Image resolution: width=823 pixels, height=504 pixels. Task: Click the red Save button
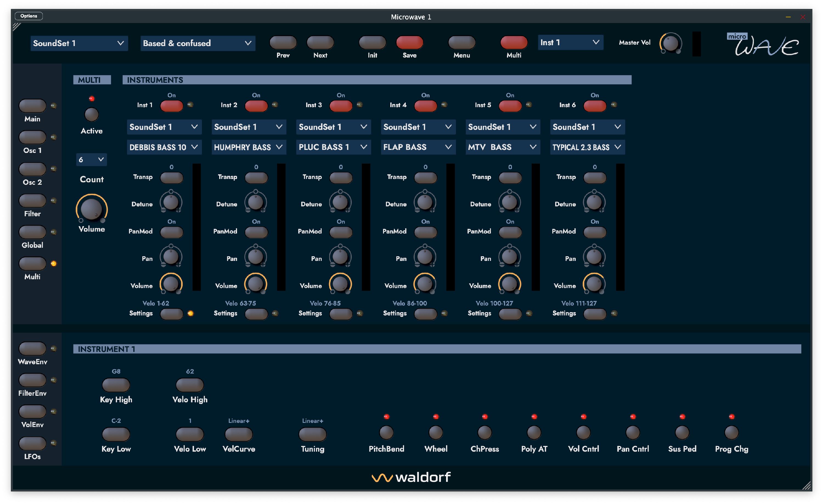[410, 42]
